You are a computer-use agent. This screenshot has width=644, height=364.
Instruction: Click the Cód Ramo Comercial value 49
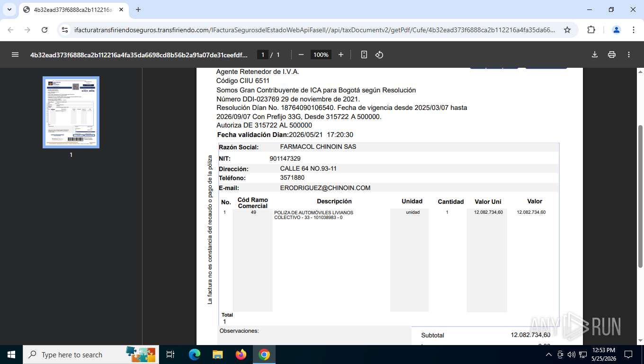253,212
